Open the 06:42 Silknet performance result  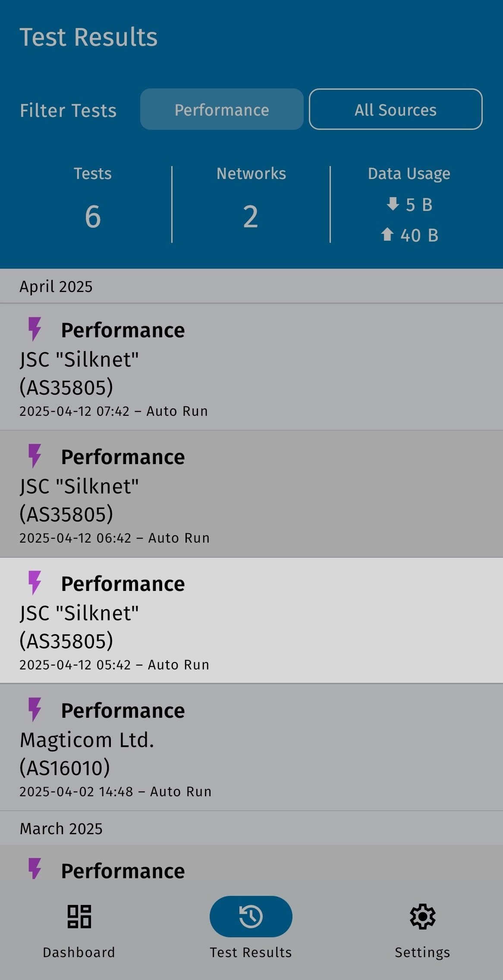252,494
